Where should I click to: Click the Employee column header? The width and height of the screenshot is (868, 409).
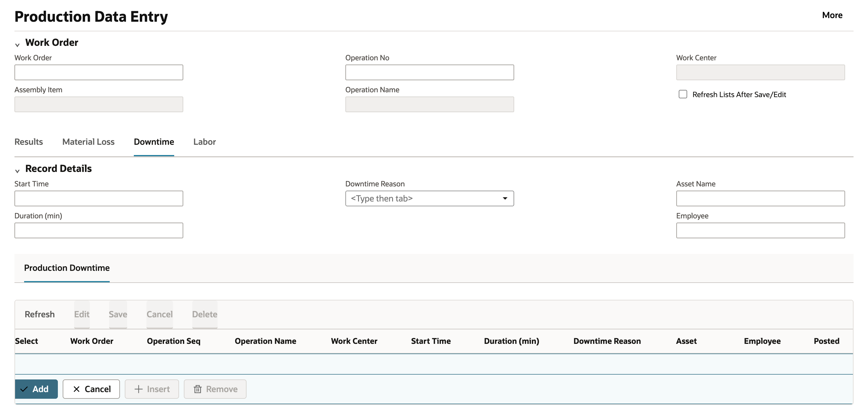click(762, 341)
